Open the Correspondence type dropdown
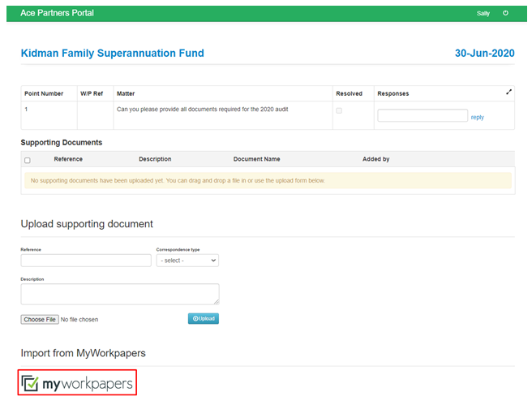 [187, 261]
